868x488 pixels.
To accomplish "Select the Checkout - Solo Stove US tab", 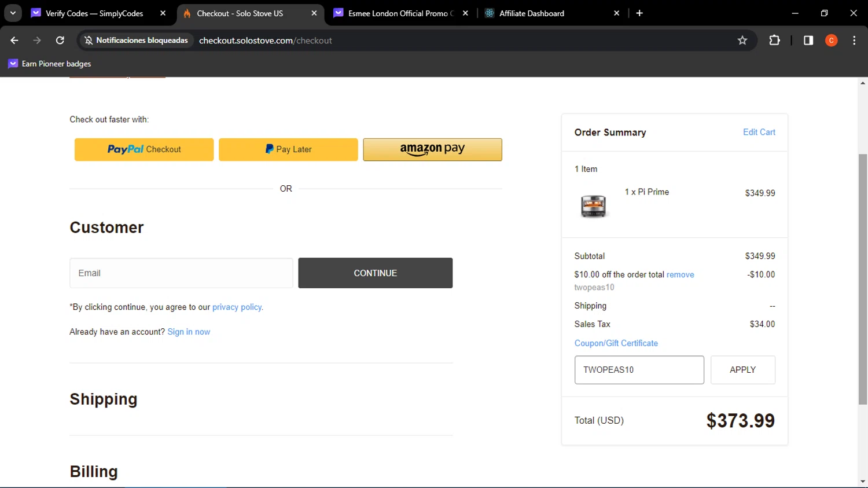I will point(240,13).
